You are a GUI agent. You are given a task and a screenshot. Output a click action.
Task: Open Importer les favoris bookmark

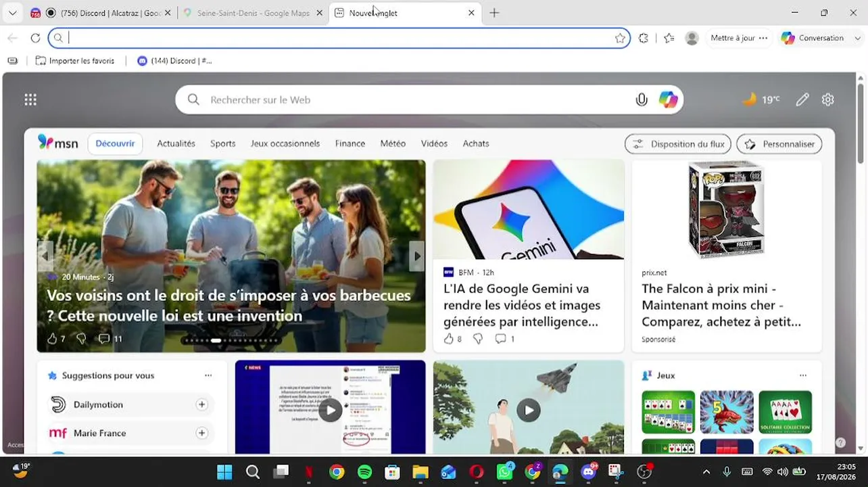point(75,61)
